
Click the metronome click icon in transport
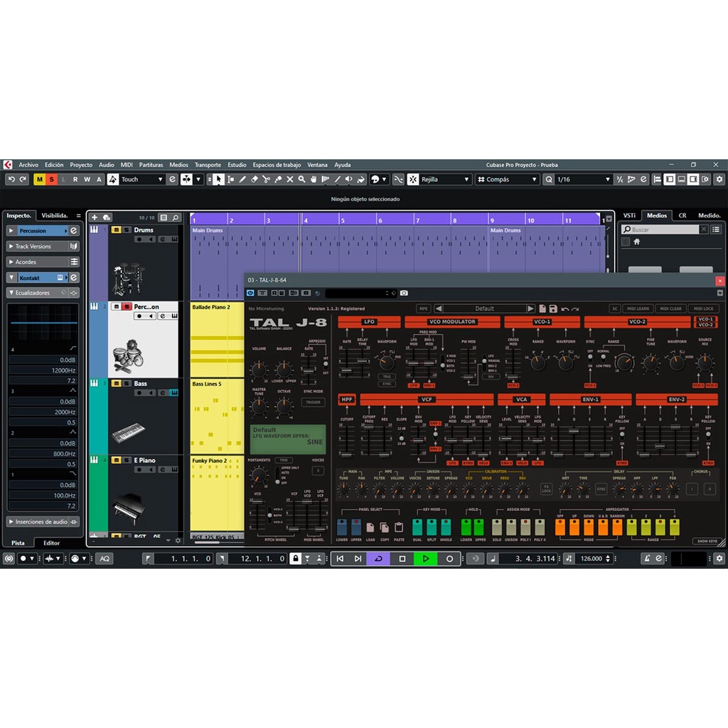point(647,559)
